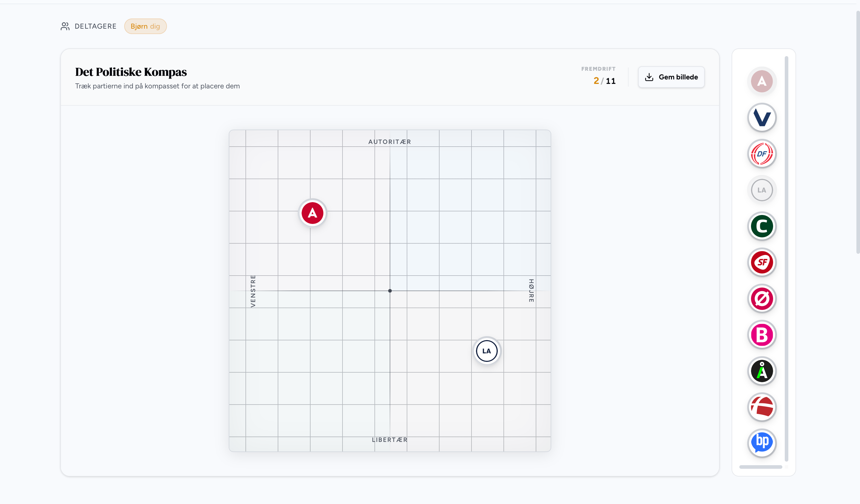
Task: Click the download icon inside Gem billede
Action: coord(649,77)
